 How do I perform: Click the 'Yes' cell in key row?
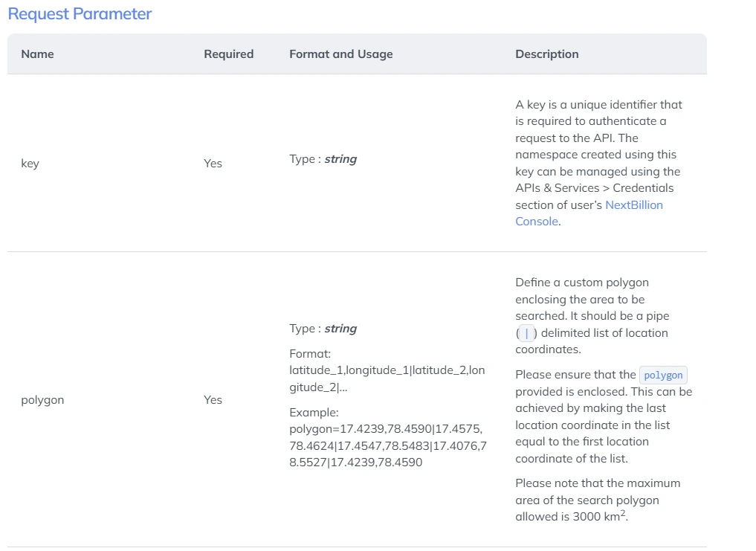click(213, 164)
